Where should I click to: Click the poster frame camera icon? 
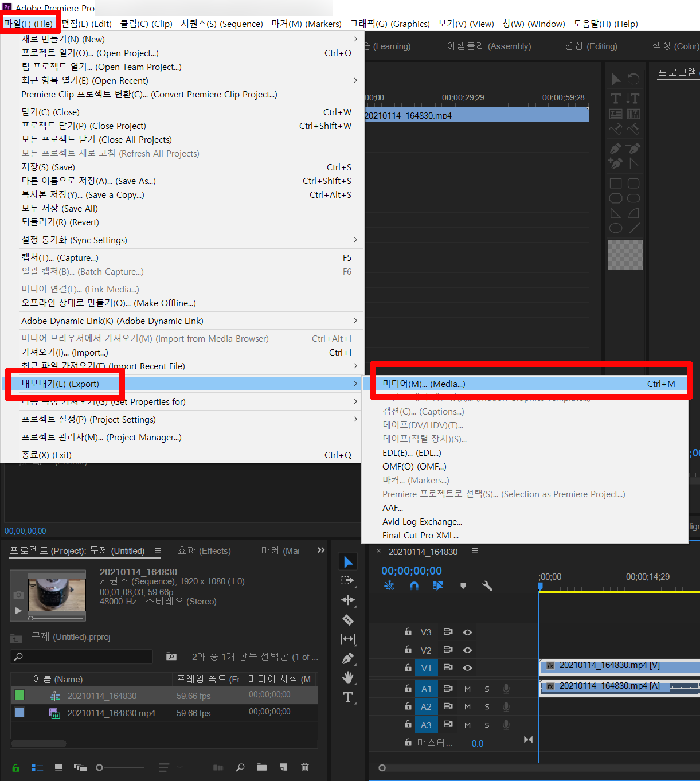pos(18,595)
